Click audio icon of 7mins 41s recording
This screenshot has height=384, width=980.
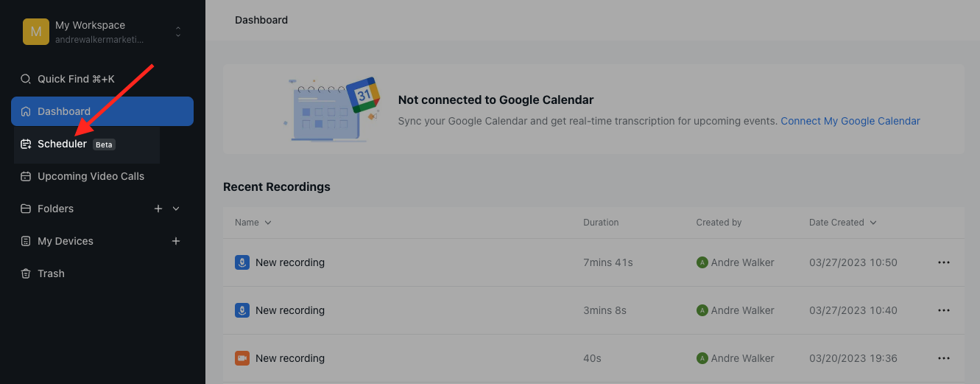242,262
